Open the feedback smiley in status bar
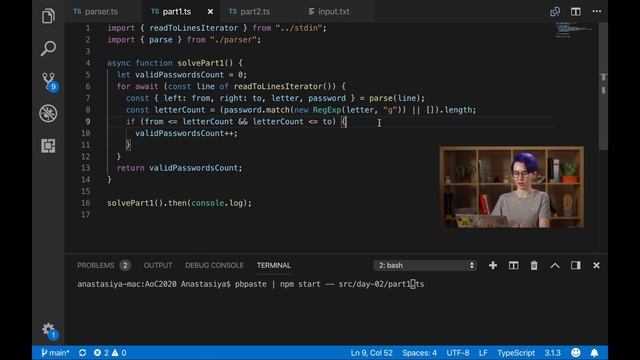 point(576,353)
